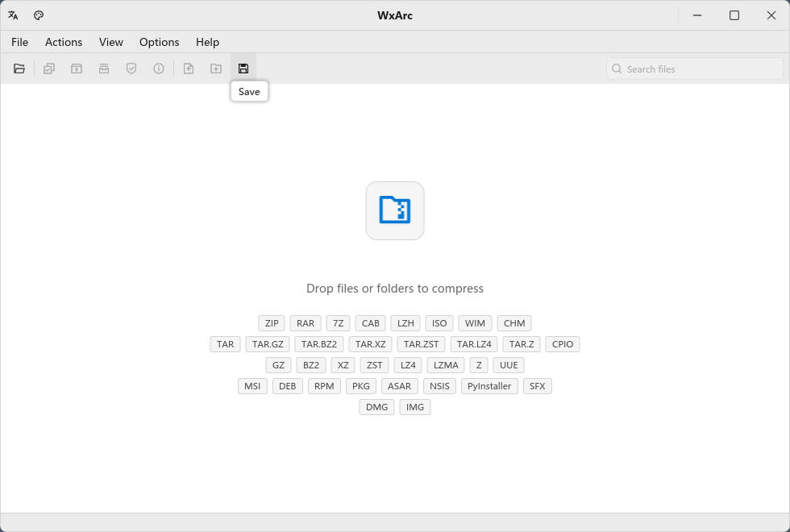Click the Extract archive toolbar icon
The image size is (790, 532).
pos(77,69)
